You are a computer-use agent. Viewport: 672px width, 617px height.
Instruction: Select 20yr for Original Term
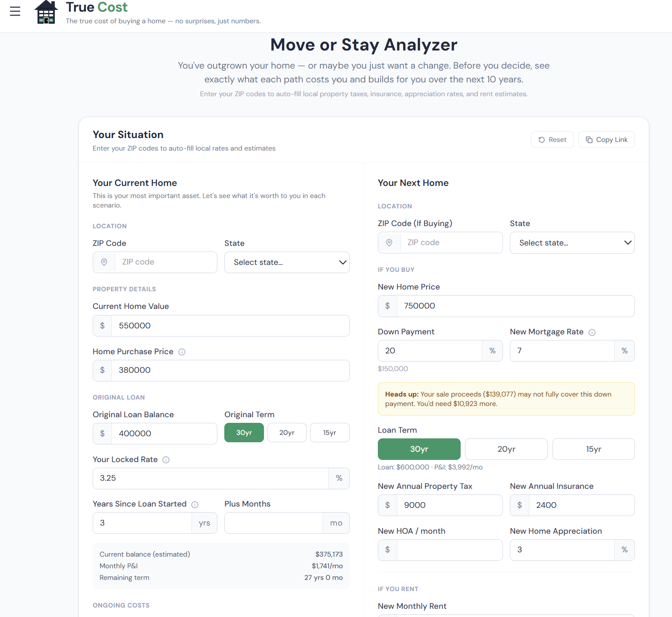pos(287,433)
